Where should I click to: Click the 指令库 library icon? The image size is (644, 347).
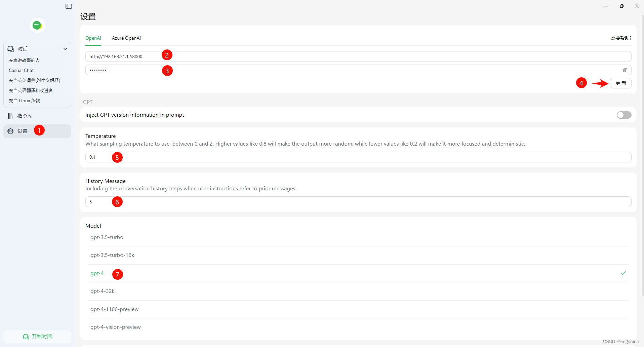tap(11, 116)
